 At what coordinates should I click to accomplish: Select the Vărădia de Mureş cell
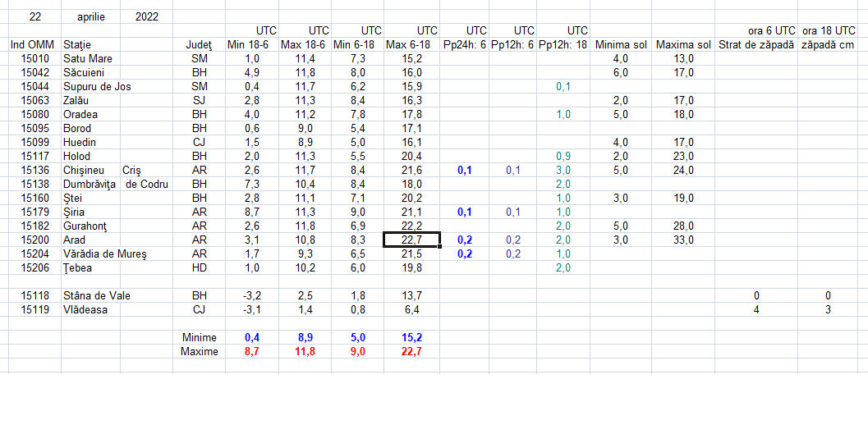(105, 253)
